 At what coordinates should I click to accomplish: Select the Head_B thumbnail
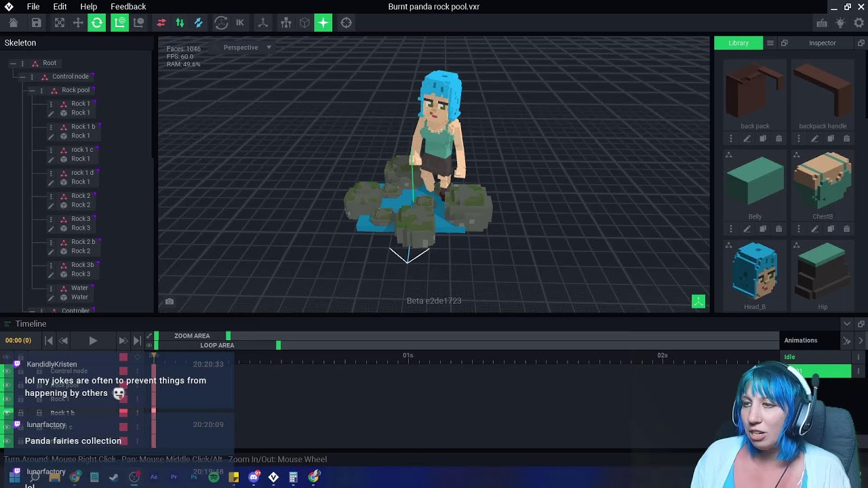[x=755, y=272]
